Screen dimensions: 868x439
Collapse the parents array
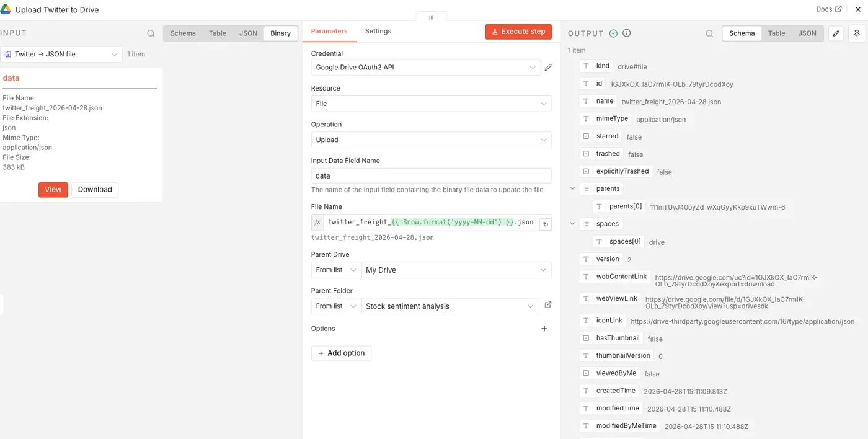click(572, 188)
